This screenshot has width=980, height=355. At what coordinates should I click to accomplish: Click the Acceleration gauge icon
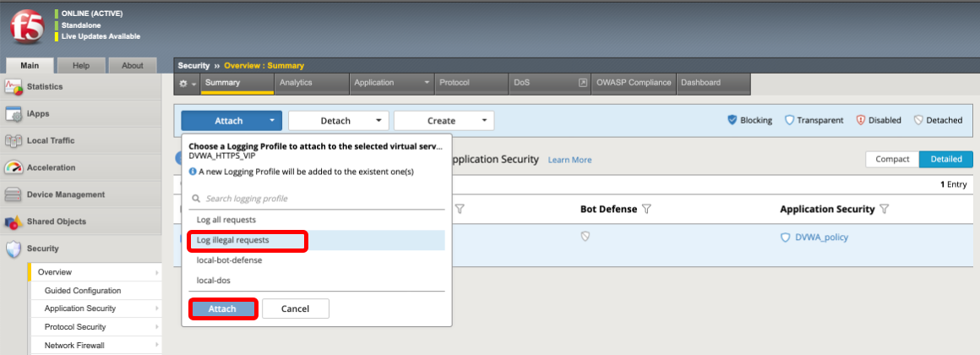(x=14, y=167)
